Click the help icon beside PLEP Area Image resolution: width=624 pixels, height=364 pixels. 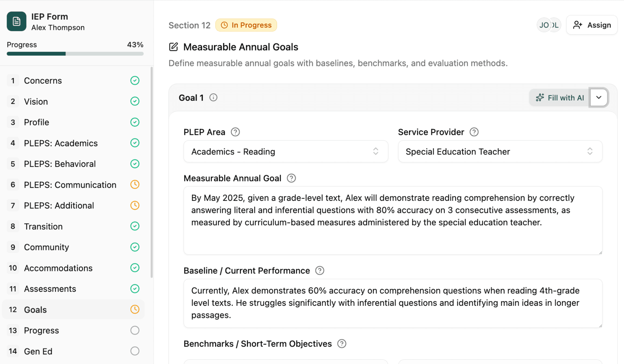235,132
